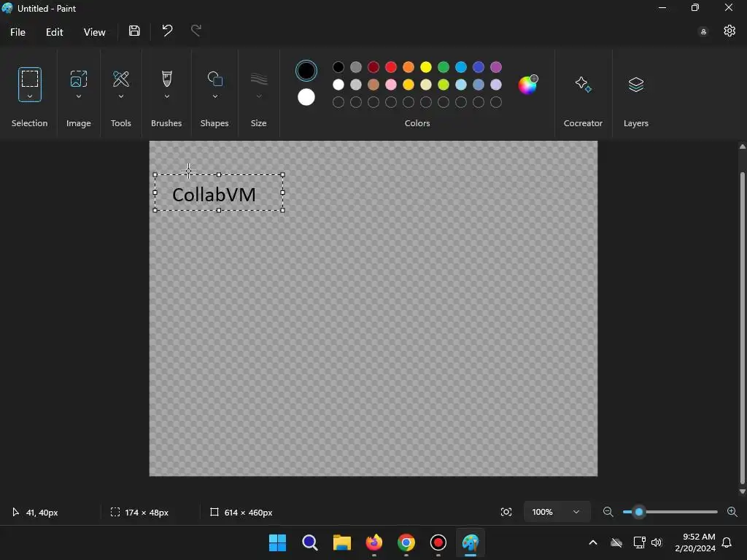
Task: Expand Brushes options chevron
Action: pyautogui.click(x=167, y=96)
